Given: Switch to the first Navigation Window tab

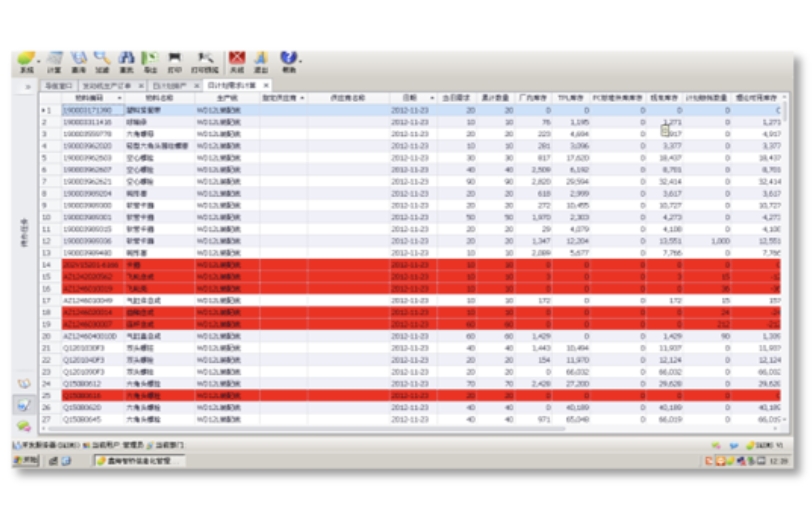Looking at the screenshot, I should coord(59,86).
